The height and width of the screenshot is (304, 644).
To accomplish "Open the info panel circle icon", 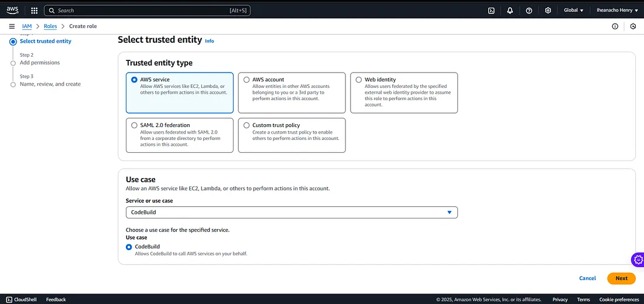I will (615, 26).
